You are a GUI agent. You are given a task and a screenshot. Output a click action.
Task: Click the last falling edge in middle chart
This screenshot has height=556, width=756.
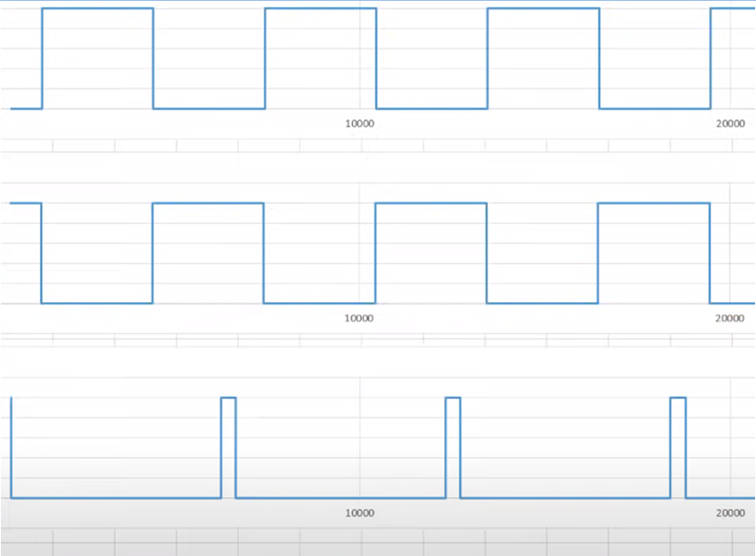click(710, 254)
